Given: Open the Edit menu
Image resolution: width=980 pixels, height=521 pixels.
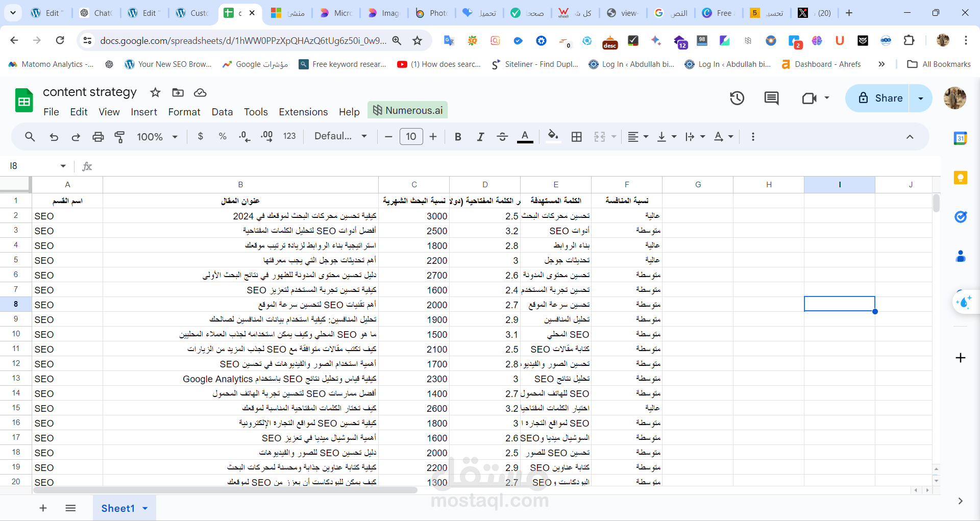Looking at the screenshot, I should click(x=79, y=112).
